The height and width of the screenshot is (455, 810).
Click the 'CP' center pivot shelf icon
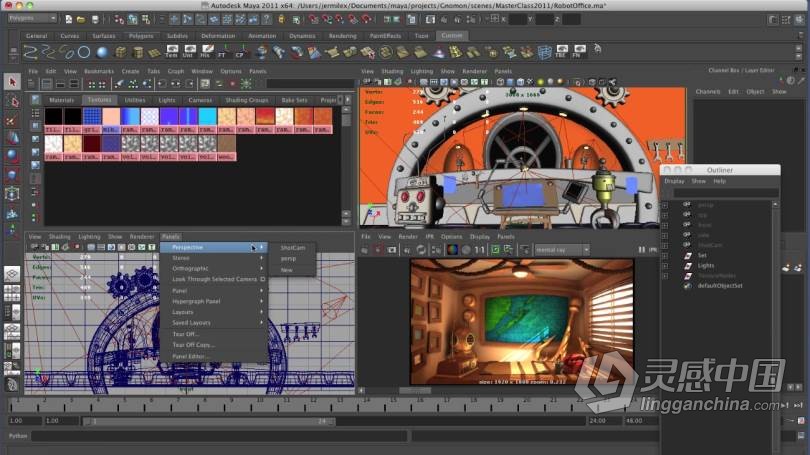click(x=241, y=52)
